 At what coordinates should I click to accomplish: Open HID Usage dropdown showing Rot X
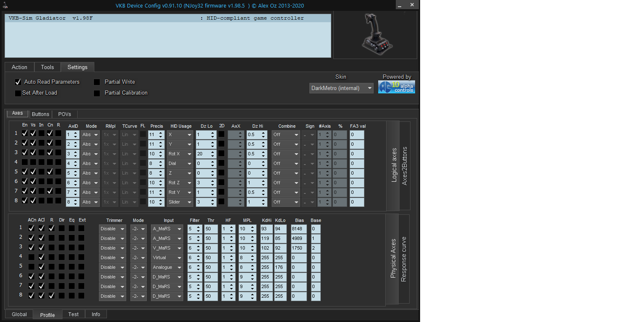(x=180, y=154)
